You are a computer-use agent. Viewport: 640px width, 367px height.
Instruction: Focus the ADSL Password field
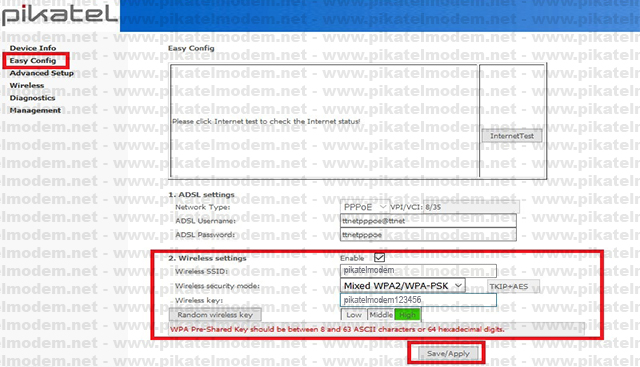coord(428,235)
